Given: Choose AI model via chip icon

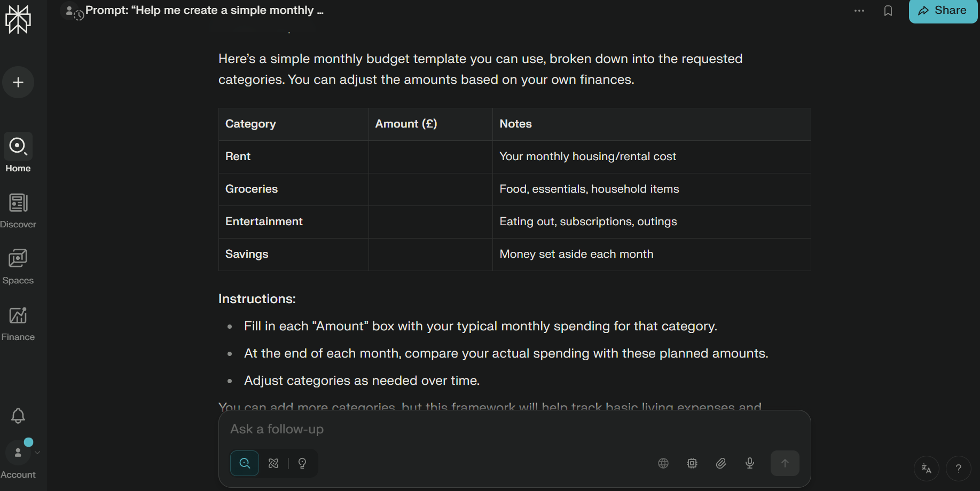Looking at the screenshot, I should 692,463.
